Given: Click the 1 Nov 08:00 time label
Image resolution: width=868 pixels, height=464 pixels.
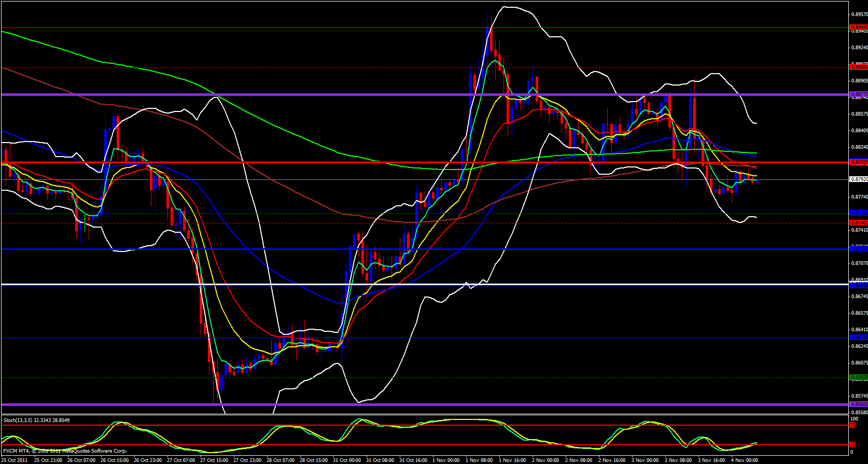Looking at the screenshot, I should point(479,460).
